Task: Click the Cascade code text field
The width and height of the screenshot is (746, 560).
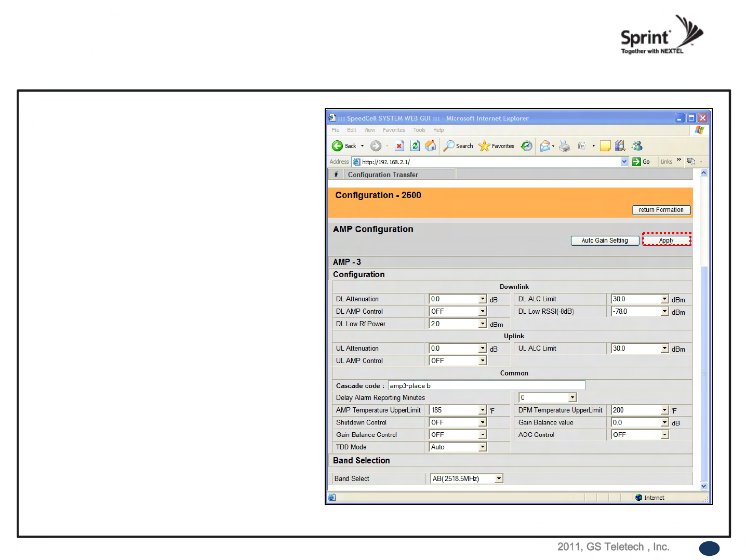Action: click(486, 385)
